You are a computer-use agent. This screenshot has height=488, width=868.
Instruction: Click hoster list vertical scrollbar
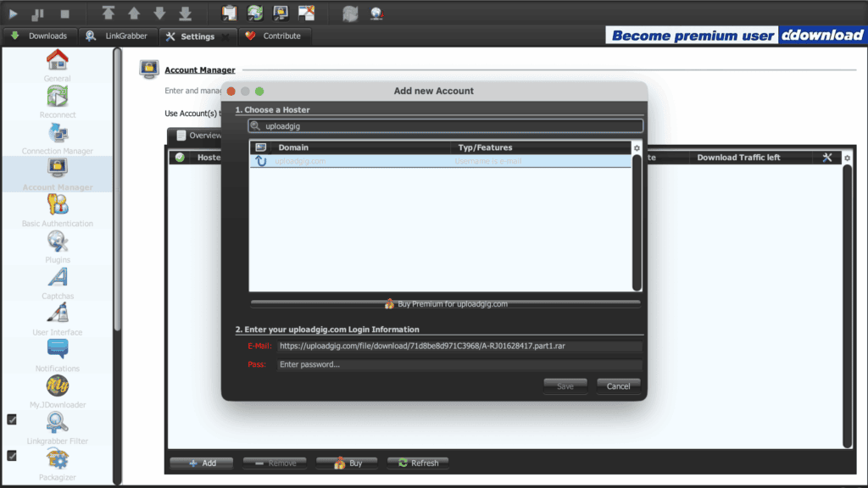point(637,223)
